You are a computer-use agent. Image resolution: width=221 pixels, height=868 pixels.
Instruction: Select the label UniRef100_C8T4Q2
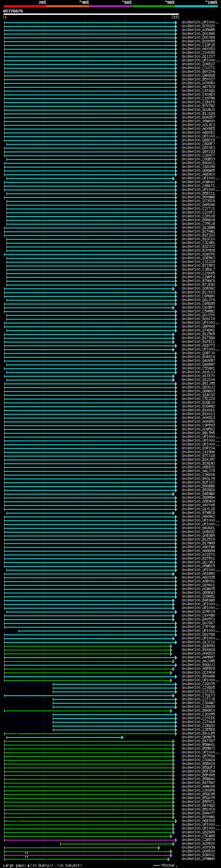pyautogui.click(x=198, y=91)
